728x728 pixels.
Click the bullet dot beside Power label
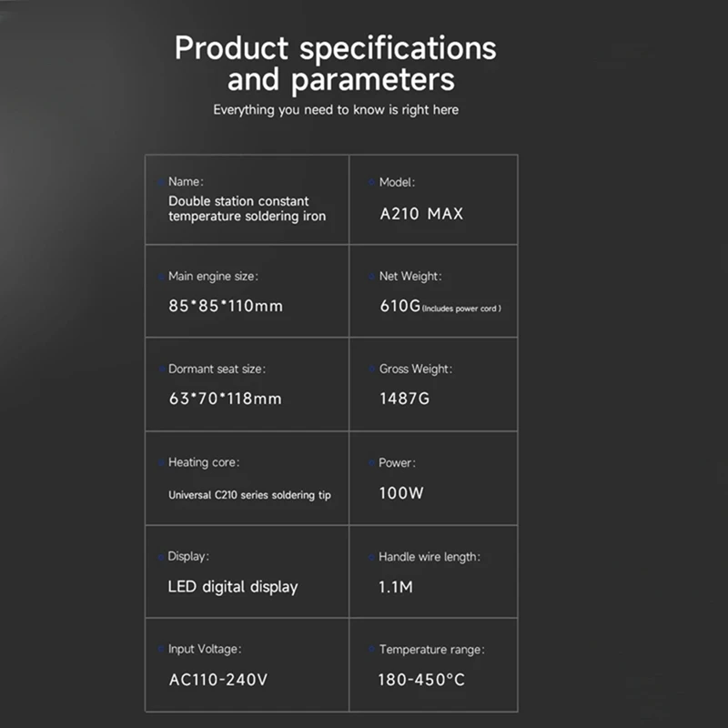371,462
